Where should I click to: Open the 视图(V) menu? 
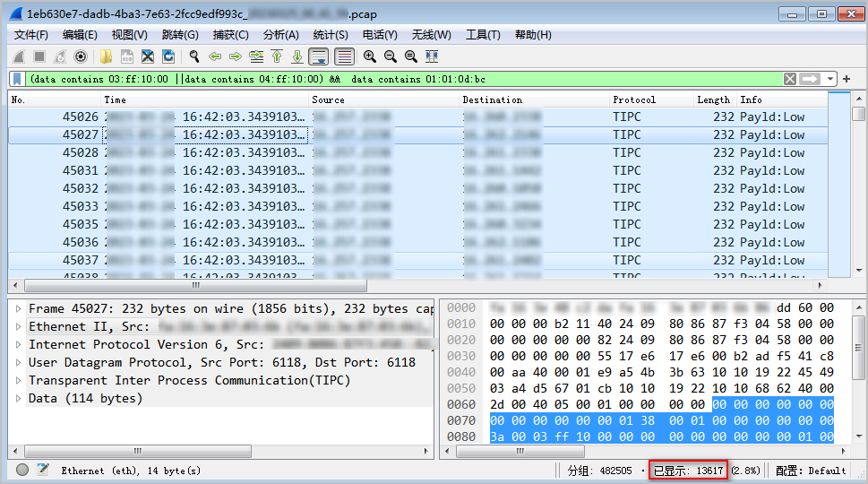(130, 35)
